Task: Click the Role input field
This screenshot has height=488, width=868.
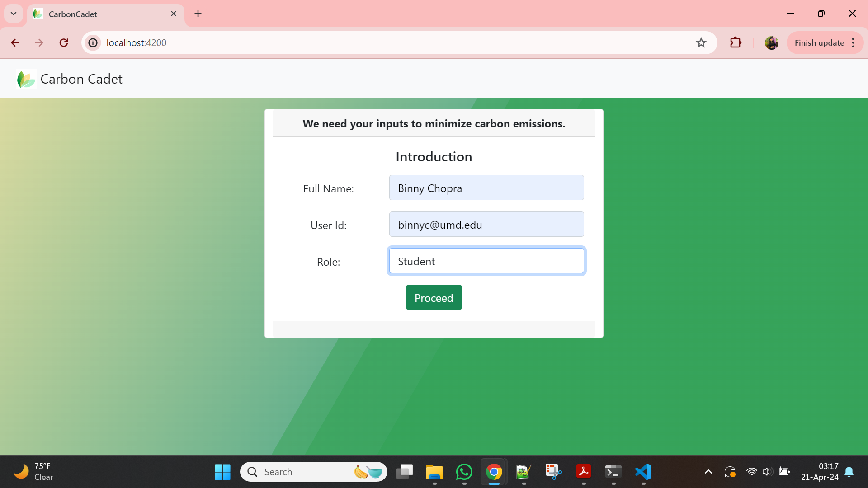Action: [x=486, y=261]
